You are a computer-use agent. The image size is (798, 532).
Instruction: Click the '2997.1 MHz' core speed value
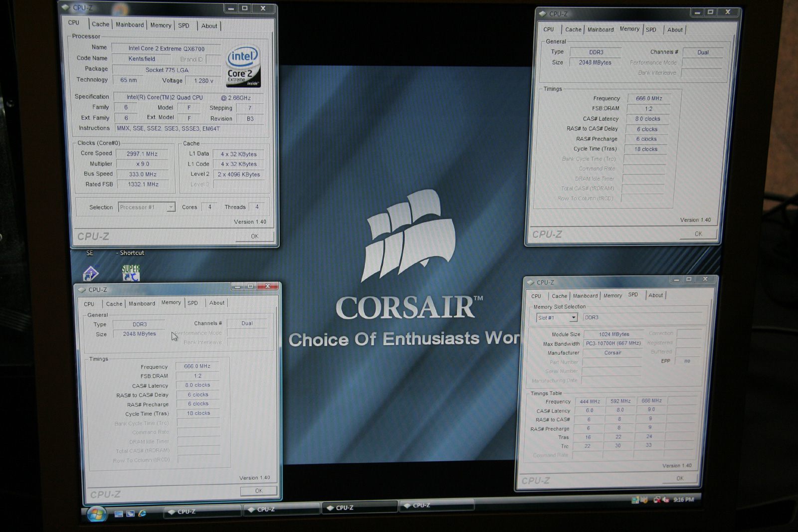pos(142,154)
